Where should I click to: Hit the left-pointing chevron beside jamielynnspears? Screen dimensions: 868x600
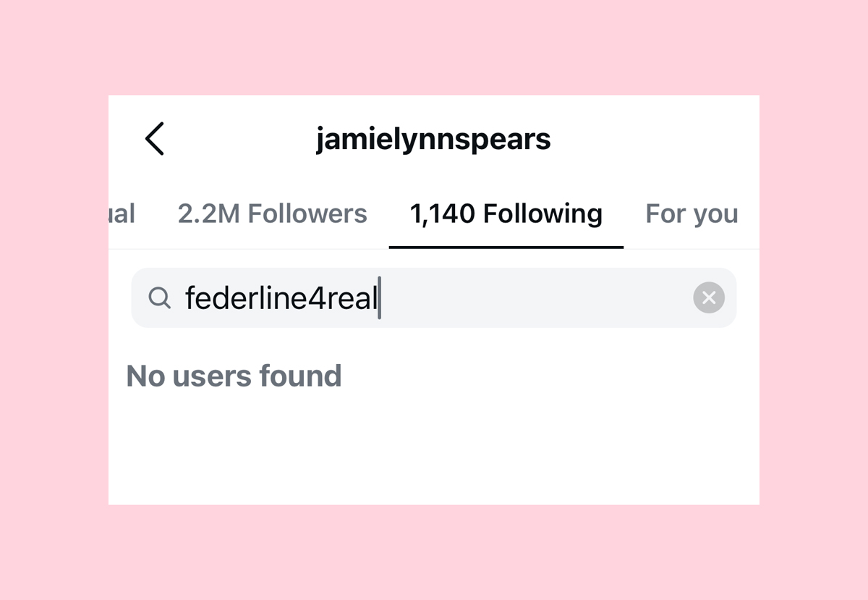pos(156,139)
